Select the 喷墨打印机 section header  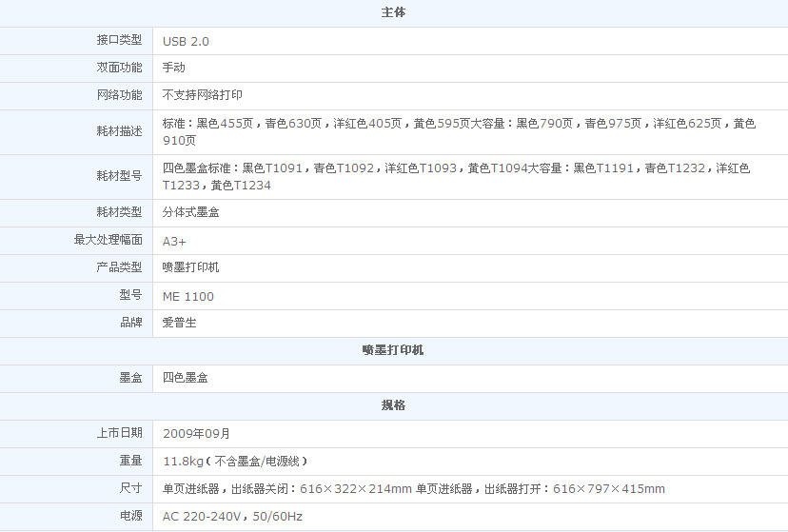click(393, 350)
